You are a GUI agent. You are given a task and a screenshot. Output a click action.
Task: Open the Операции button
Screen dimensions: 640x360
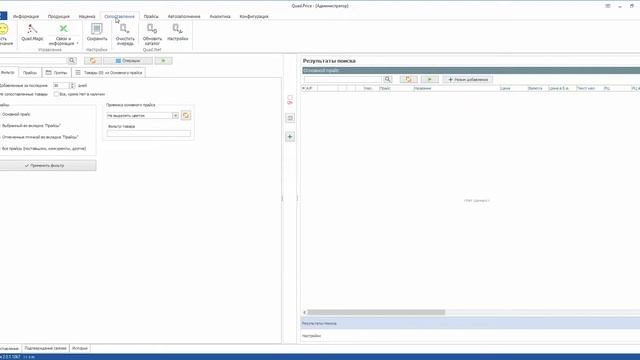pos(128,61)
